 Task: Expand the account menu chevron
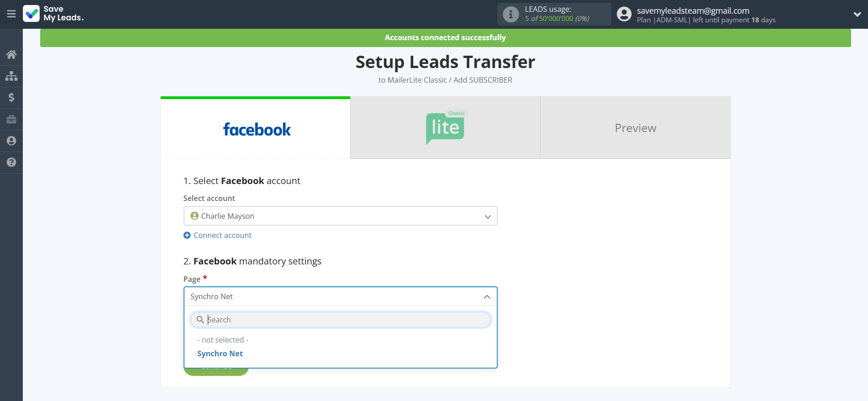pyautogui.click(x=857, y=14)
